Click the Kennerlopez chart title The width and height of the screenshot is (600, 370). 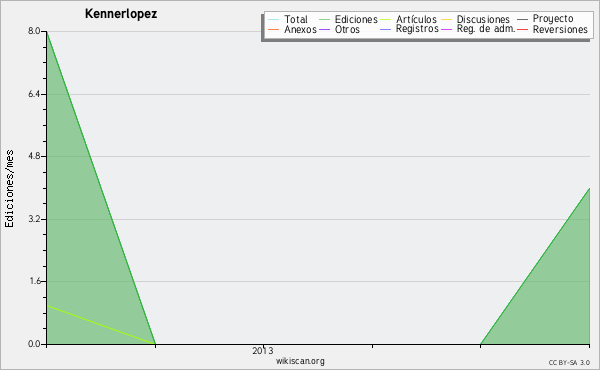121,14
